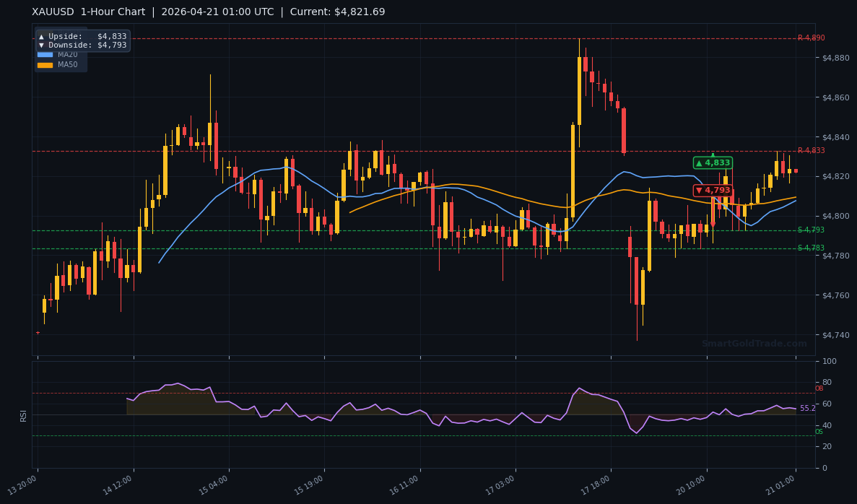857x504 pixels.
Task: Click the red downside arrow icon
Action: [x=42, y=45]
